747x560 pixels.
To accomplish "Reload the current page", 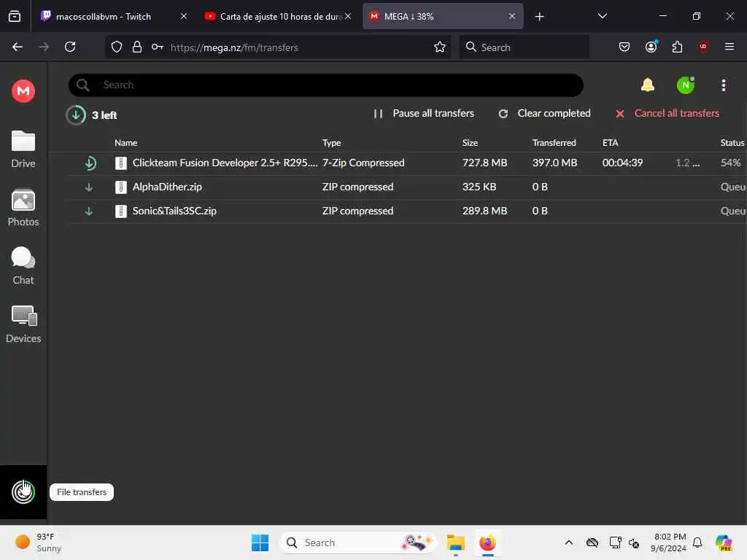I will (70, 47).
